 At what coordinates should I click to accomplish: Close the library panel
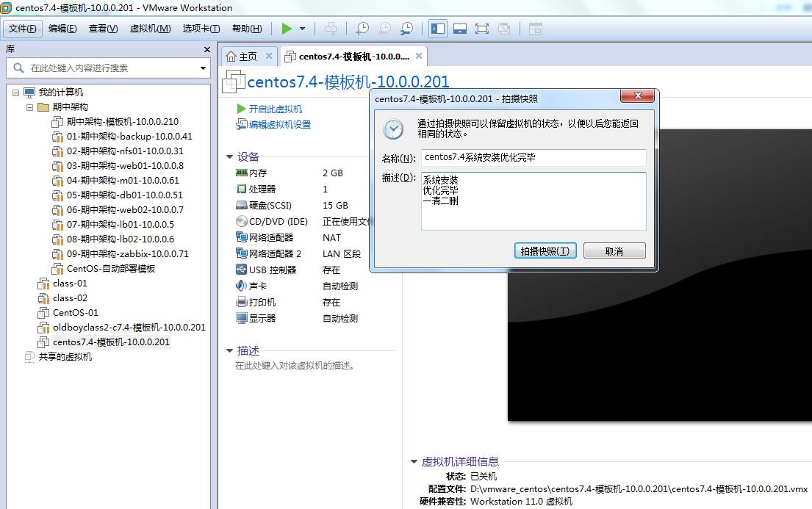(207, 49)
